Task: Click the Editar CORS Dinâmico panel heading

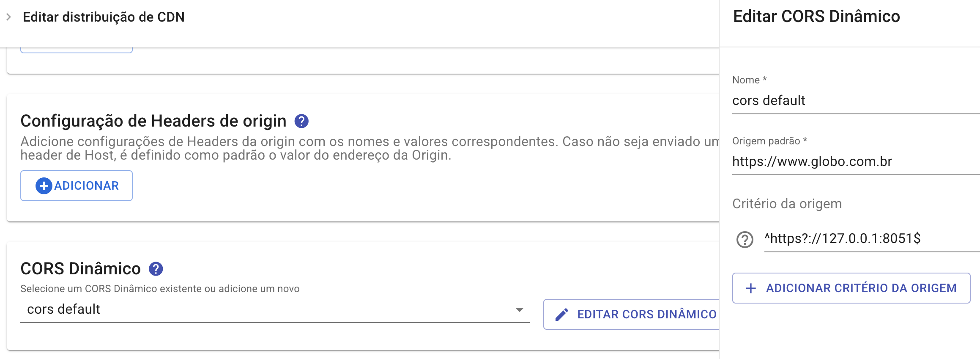Action: click(x=816, y=17)
